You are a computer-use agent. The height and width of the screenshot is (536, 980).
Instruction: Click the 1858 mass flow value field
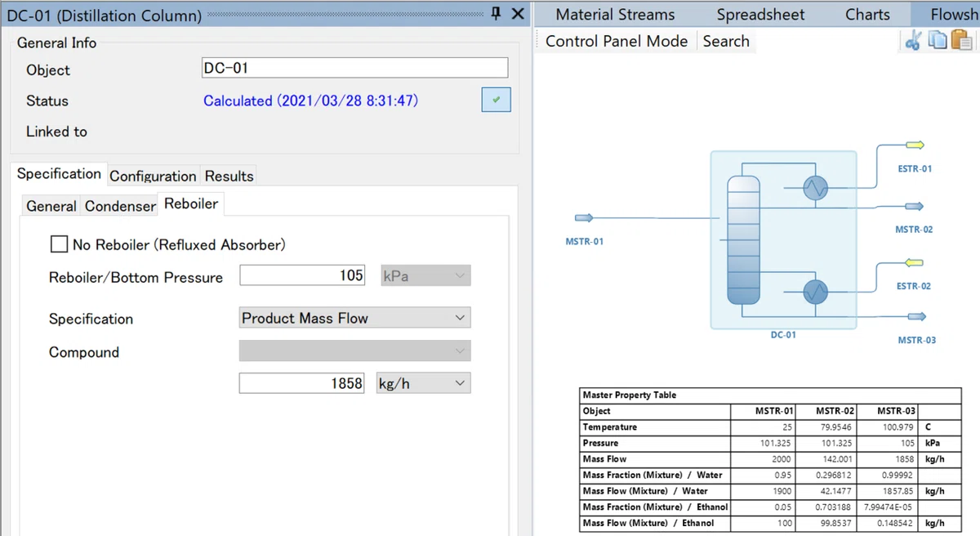coord(302,382)
